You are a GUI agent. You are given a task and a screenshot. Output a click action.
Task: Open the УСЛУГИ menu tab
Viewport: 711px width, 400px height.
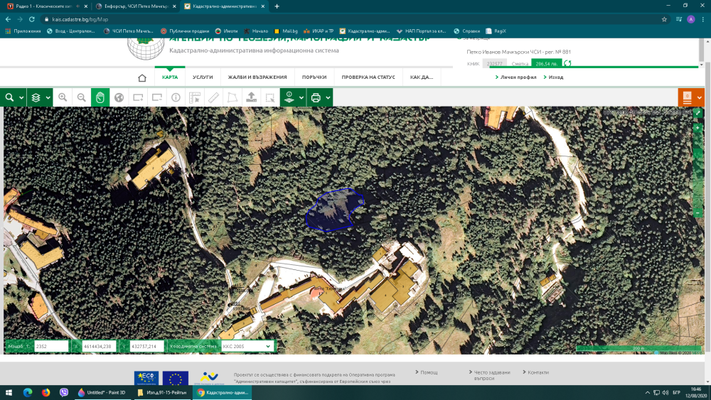click(203, 77)
